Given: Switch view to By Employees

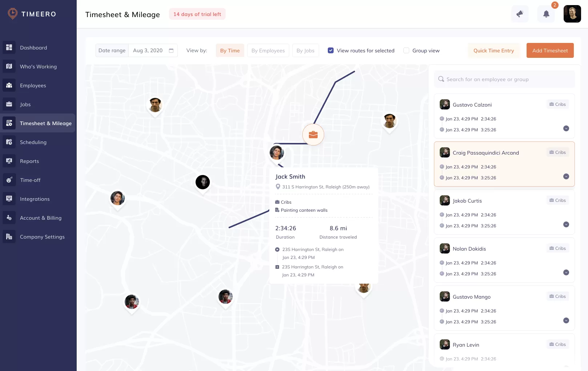Looking at the screenshot, I should [x=268, y=51].
